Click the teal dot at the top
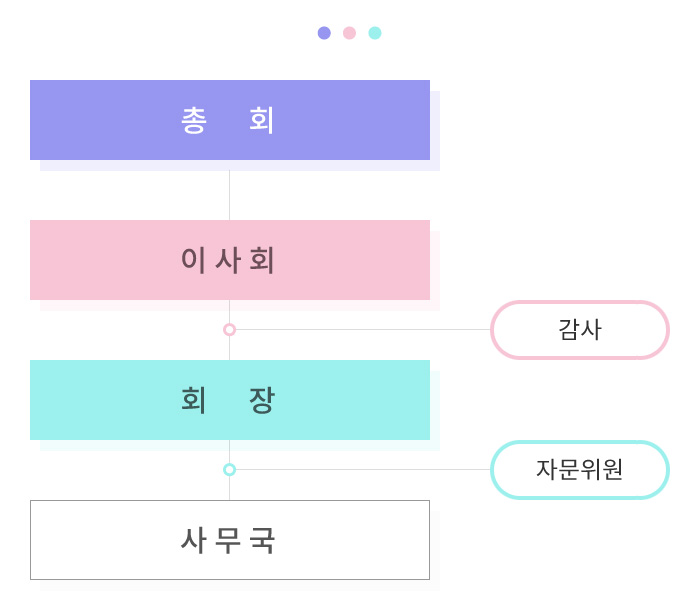The image size is (700, 610). pos(375,33)
